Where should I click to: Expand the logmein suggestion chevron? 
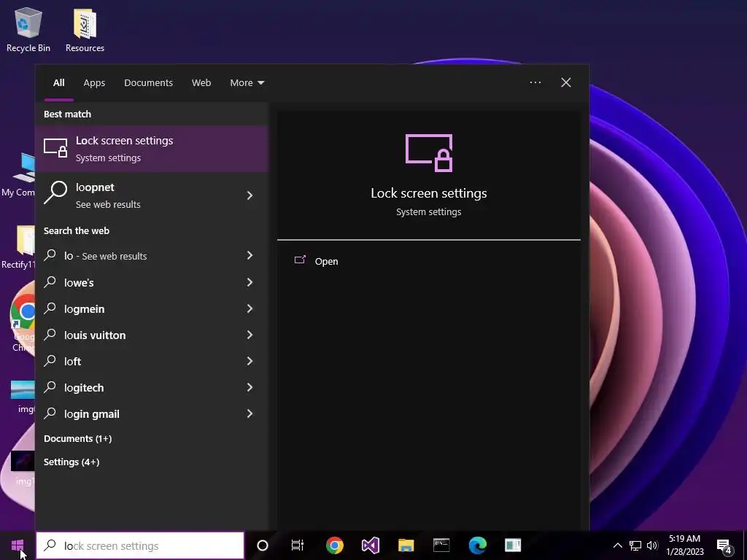249,308
